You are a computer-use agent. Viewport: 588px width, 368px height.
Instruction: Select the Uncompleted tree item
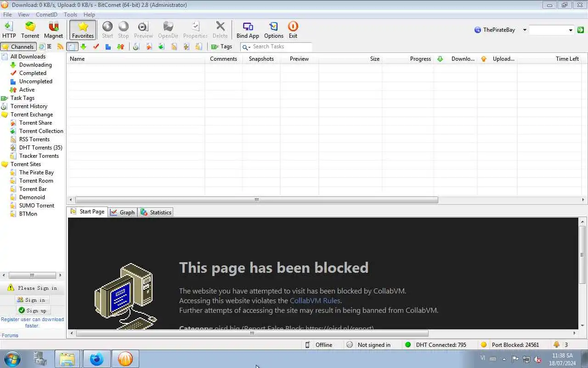click(36, 81)
